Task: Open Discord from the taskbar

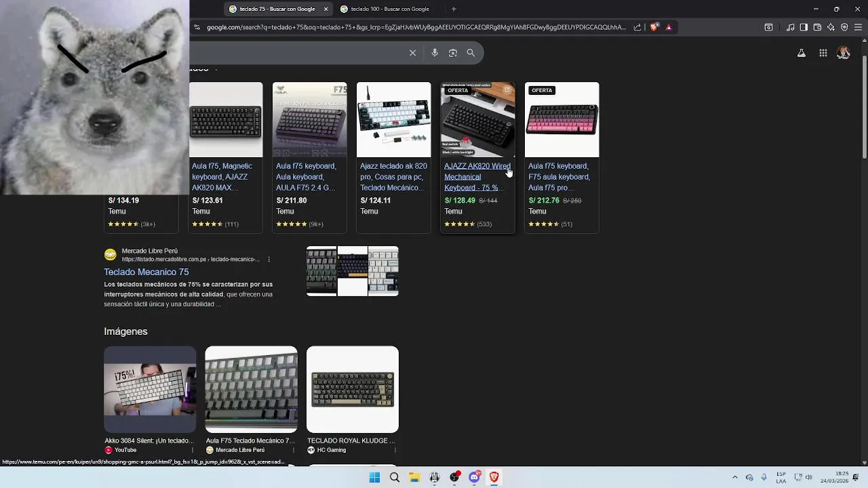Action: (474, 477)
